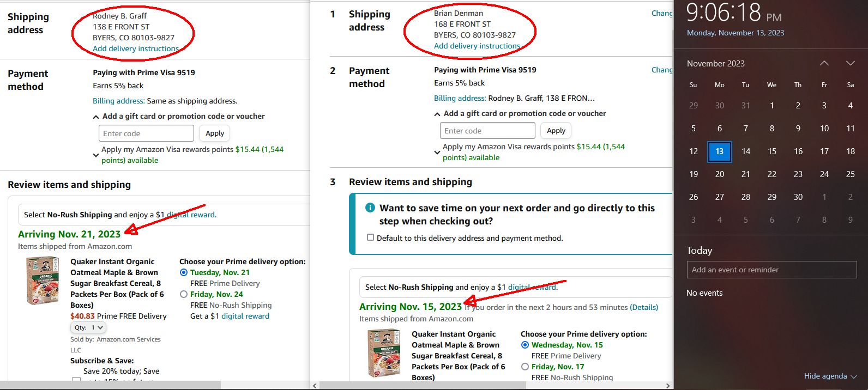The width and height of the screenshot is (868, 390).
Task: Go to next month in the calendar
Action: pos(850,64)
